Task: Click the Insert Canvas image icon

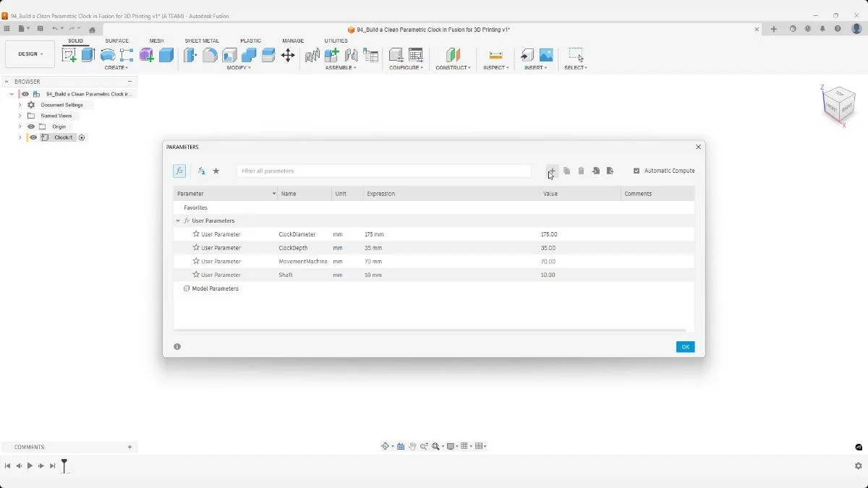Action: pyautogui.click(x=546, y=55)
